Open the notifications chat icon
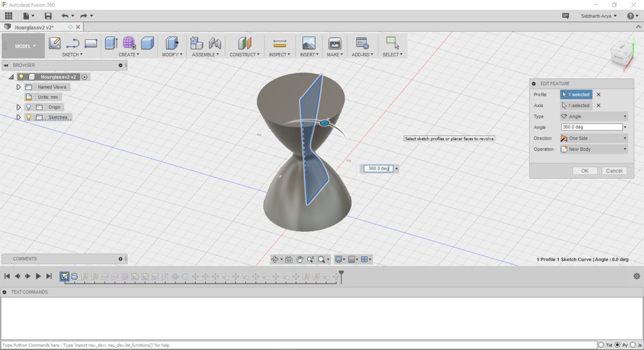 pyautogui.click(x=566, y=16)
